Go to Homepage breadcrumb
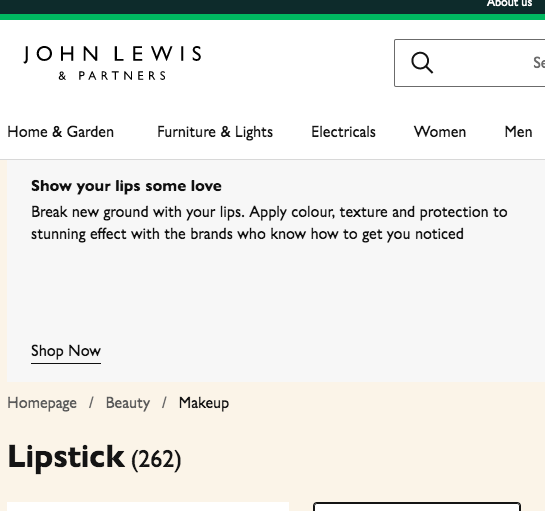The width and height of the screenshot is (545, 511). click(42, 403)
